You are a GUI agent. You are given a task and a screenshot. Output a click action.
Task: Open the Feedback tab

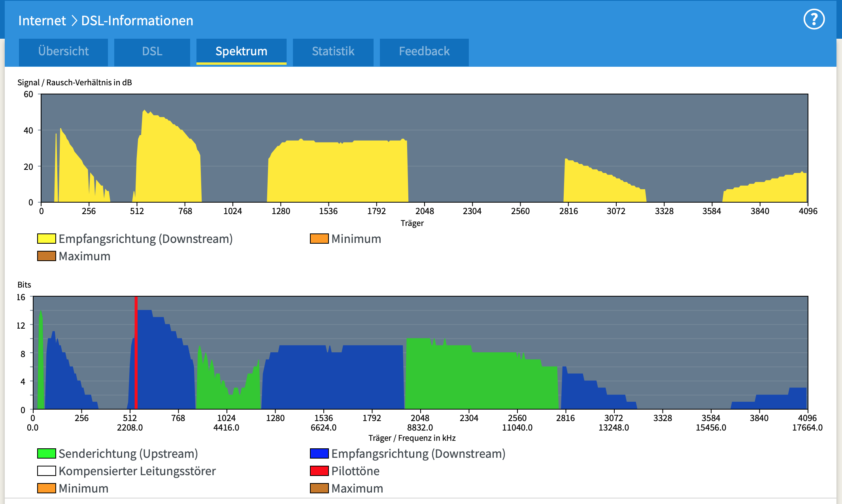(x=424, y=51)
